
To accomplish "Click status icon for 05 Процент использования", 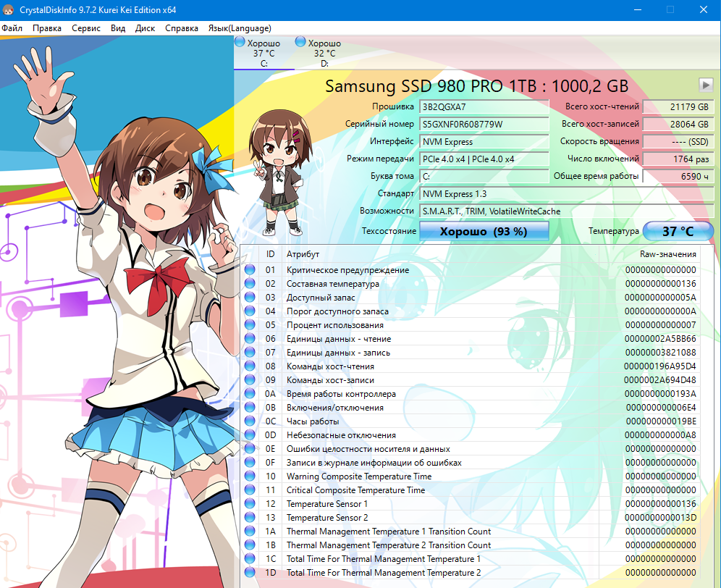I will (250, 325).
